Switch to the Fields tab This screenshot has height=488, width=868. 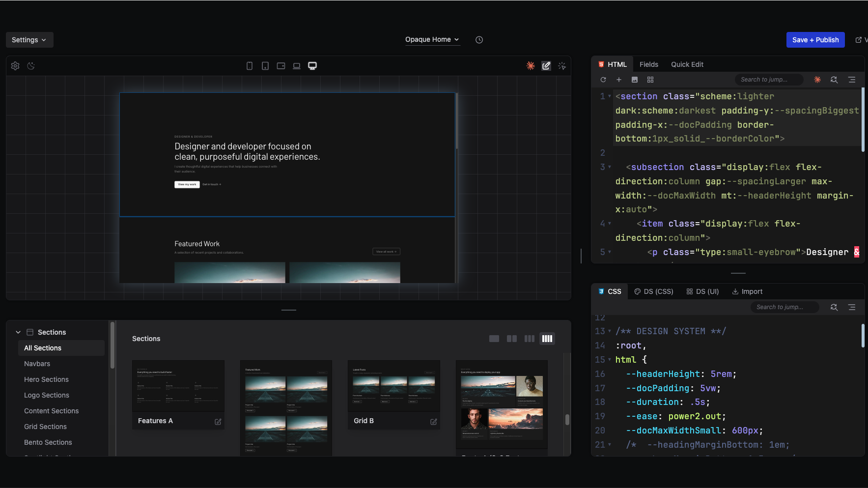tap(649, 64)
